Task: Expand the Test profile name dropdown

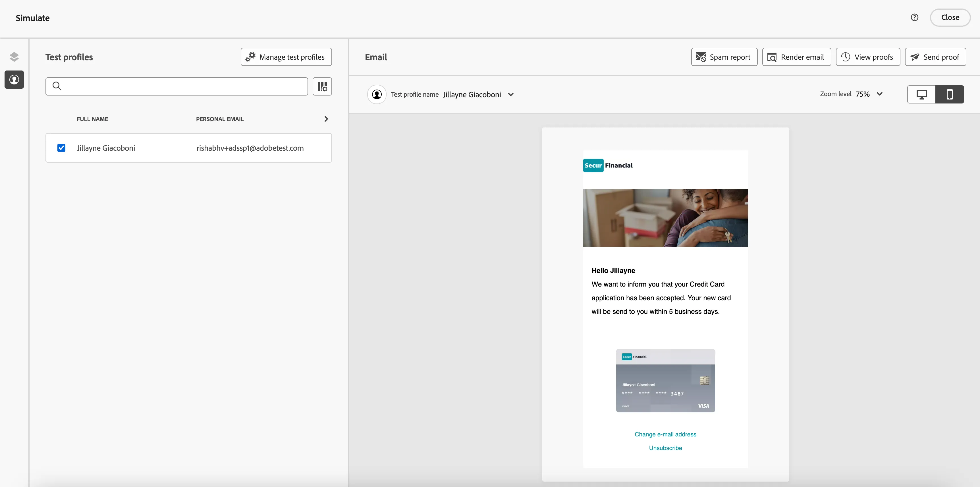Action: tap(510, 94)
